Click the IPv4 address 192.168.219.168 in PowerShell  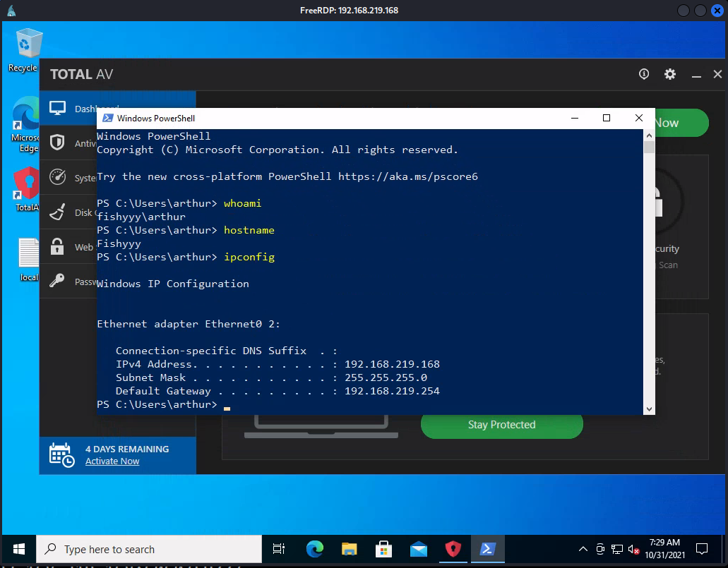click(x=392, y=364)
